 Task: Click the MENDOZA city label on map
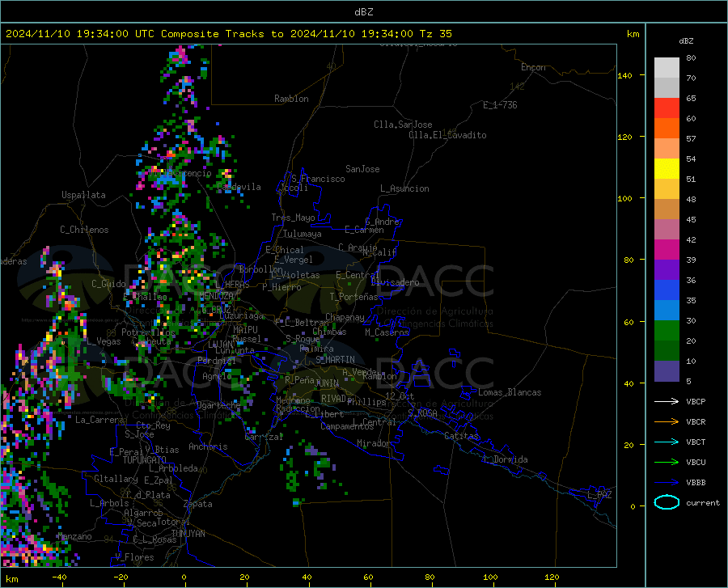[216, 296]
